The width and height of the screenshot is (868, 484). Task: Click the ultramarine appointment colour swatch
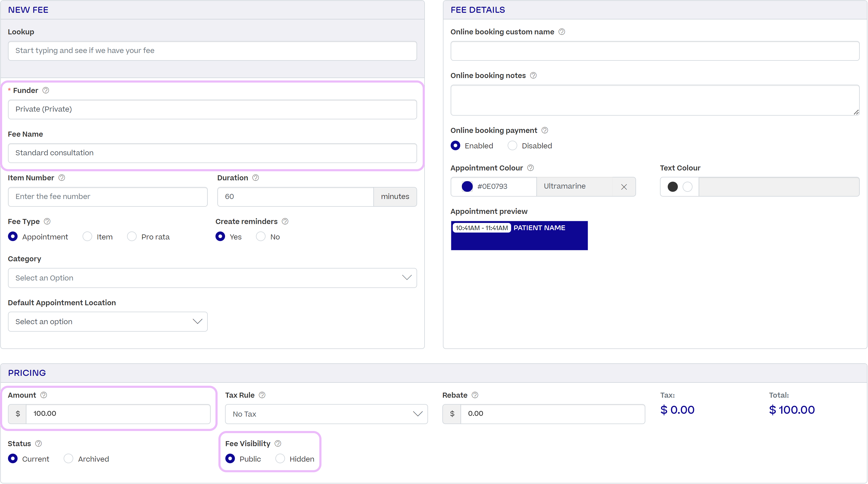(x=467, y=186)
